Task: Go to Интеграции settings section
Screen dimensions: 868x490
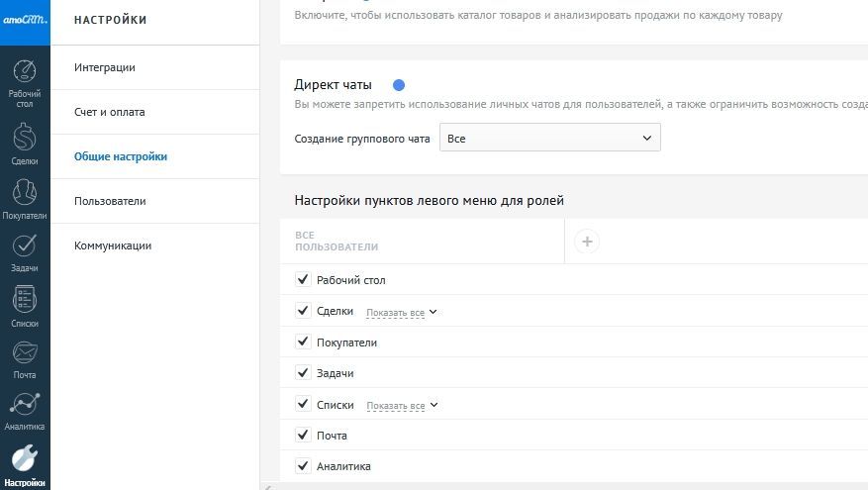Action: coord(105,67)
